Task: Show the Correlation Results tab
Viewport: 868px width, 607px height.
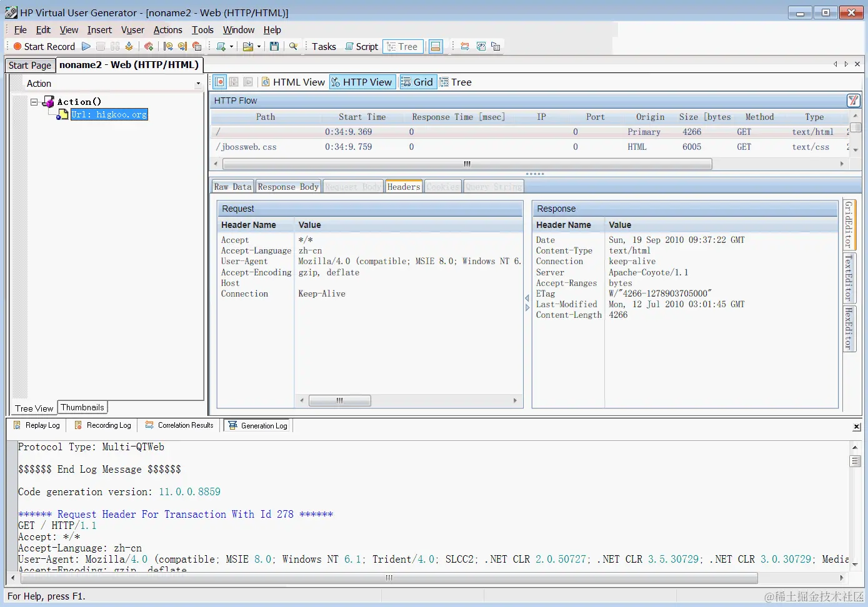Action: tap(179, 425)
